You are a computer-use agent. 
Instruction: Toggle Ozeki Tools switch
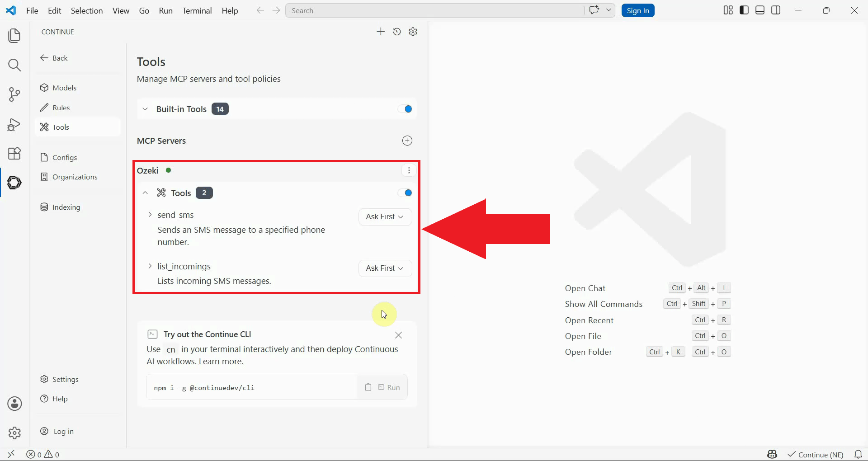[x=405, y=193]
